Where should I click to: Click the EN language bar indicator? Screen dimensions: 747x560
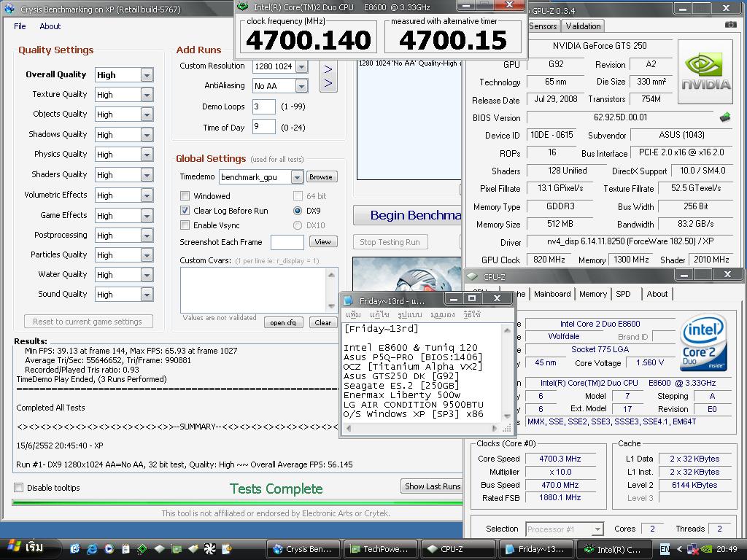(665, 549)
